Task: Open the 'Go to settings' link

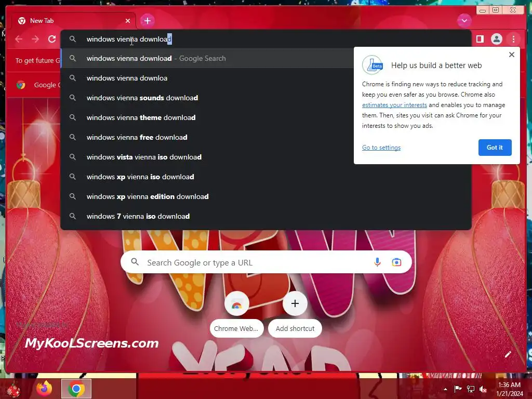Action: (x=381, y=148)
